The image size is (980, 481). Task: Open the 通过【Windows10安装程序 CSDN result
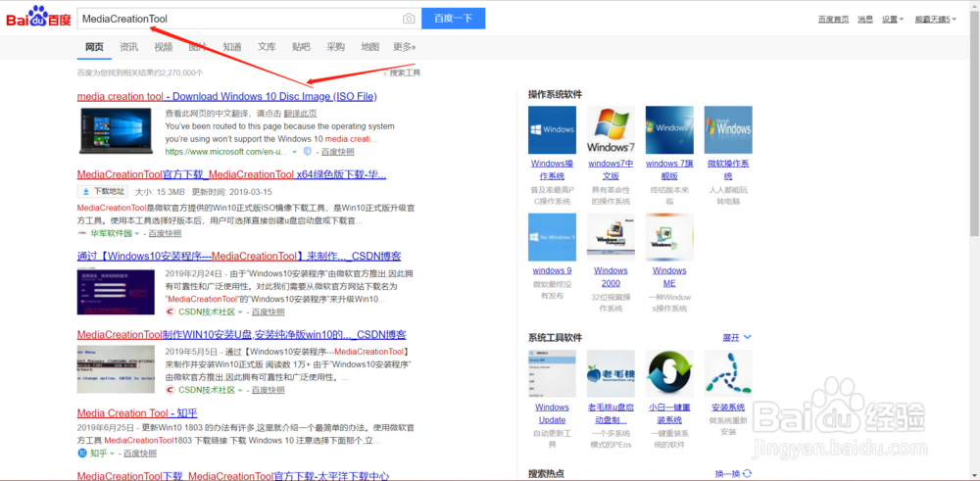(x=239, y=257)
